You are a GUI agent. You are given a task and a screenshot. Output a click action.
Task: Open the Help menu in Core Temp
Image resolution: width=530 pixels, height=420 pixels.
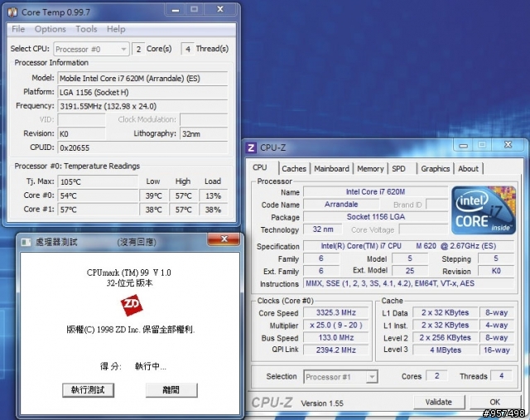point(116,29)
